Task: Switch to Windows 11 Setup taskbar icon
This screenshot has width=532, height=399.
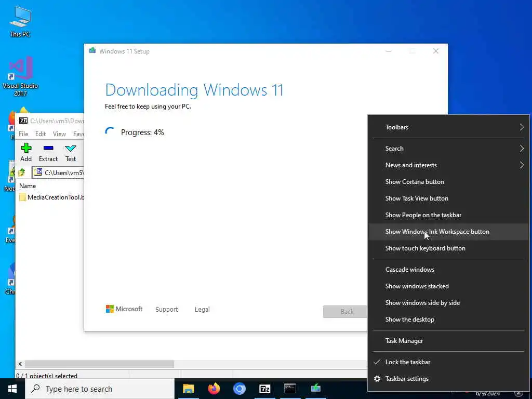Action: click(315, 389)
